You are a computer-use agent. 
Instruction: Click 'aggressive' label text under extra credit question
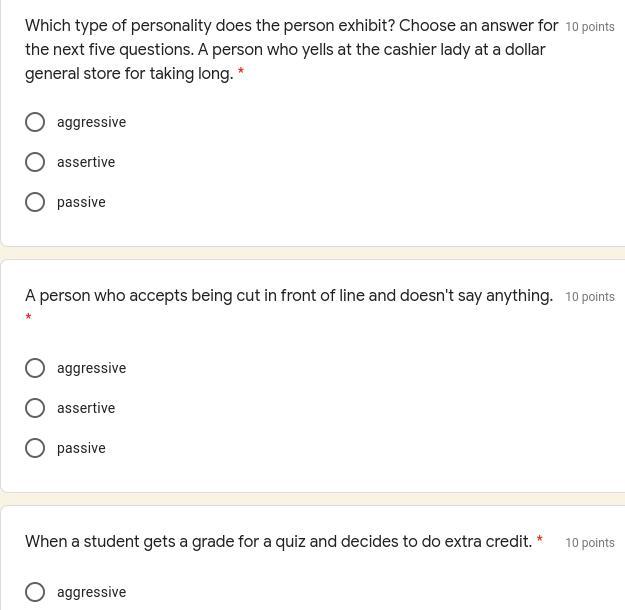pyautogui.click(x=91, y=592)
